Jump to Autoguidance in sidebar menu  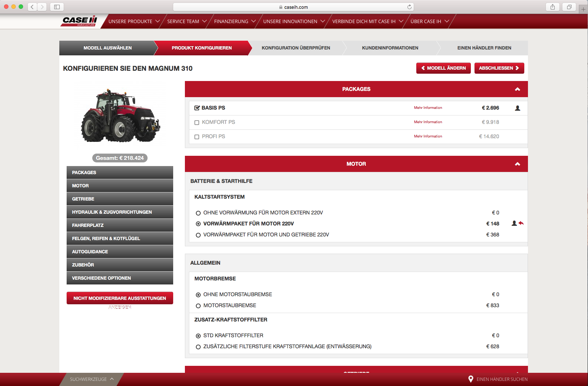pyautogui.click(x=120, y=251)
